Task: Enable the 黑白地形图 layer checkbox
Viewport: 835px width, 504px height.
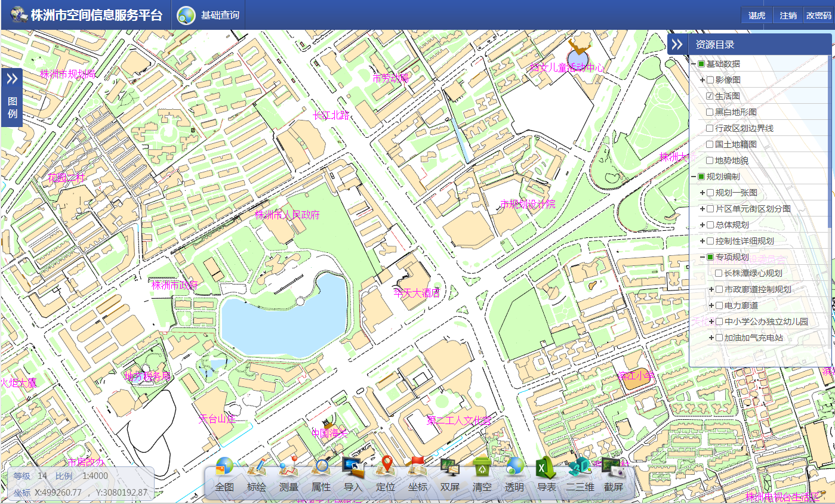Action: (x=710, y=112)
